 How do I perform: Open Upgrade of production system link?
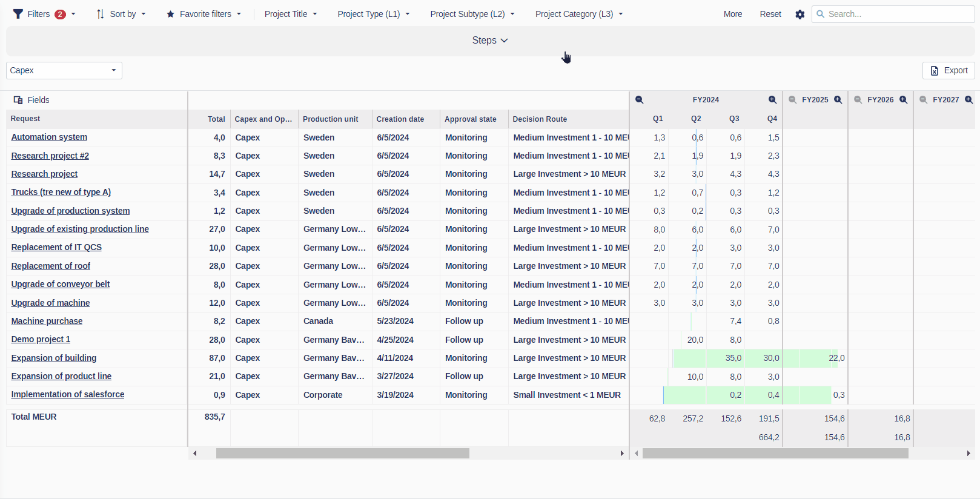click(x=70, y=211)
